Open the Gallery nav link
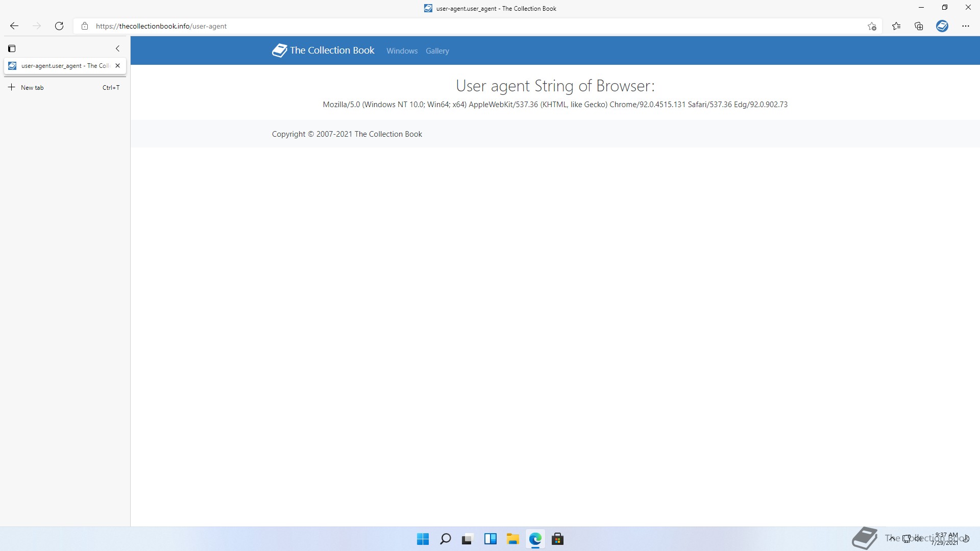 (437, 51)
